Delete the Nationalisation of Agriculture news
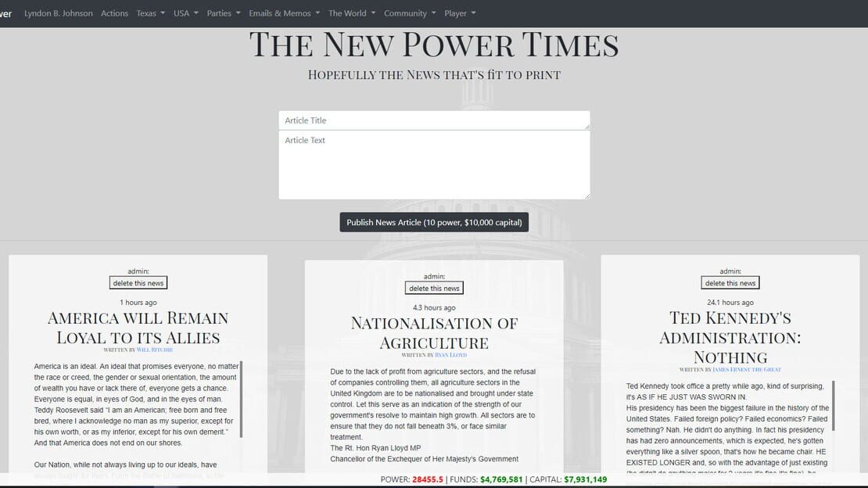Screen dimensions: 868x488 (x=434, y=288)
